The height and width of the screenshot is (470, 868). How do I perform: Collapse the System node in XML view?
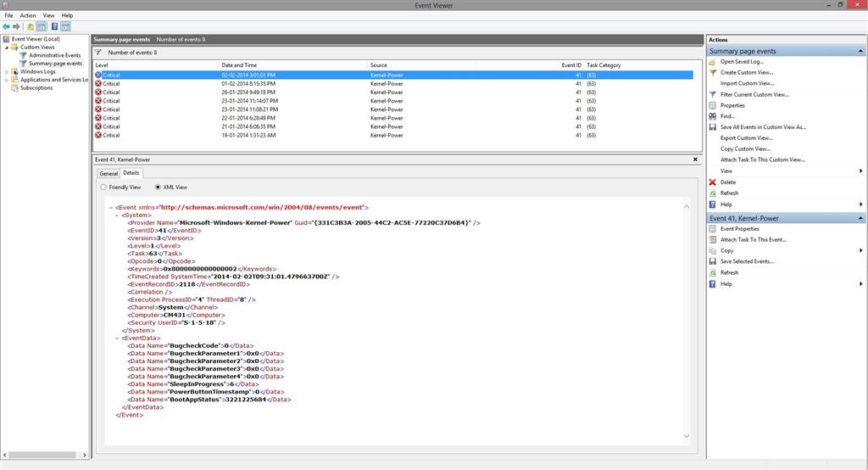coord(117,215)
